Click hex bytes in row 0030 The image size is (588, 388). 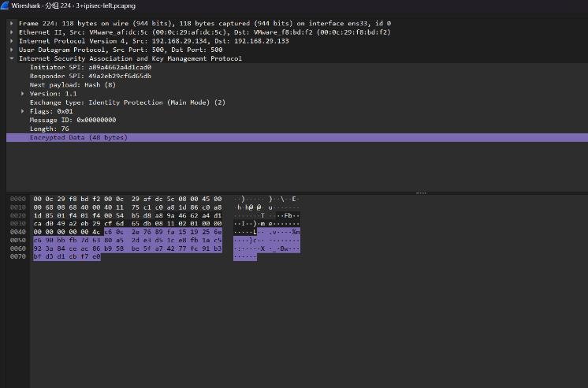click(128, 224)
